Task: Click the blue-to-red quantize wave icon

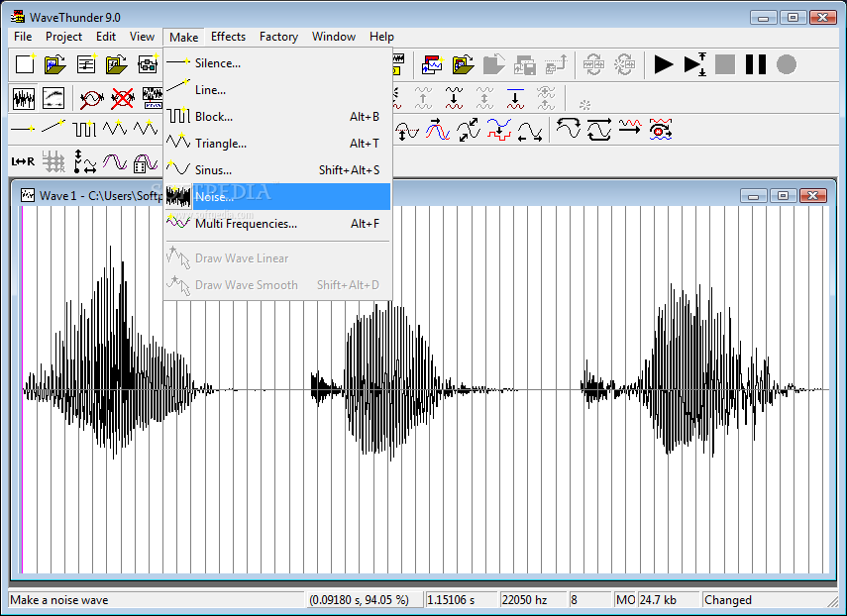Action: 499,130
